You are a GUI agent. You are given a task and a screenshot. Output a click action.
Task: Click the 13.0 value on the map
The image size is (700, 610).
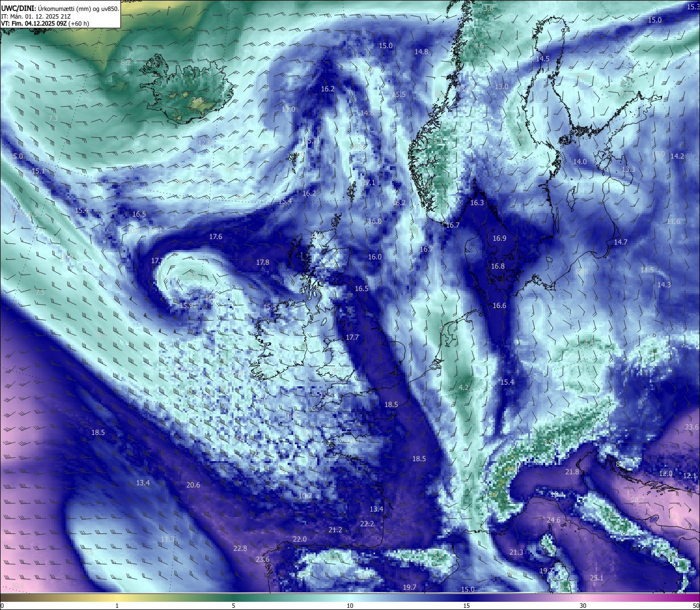tap(501, 87)
